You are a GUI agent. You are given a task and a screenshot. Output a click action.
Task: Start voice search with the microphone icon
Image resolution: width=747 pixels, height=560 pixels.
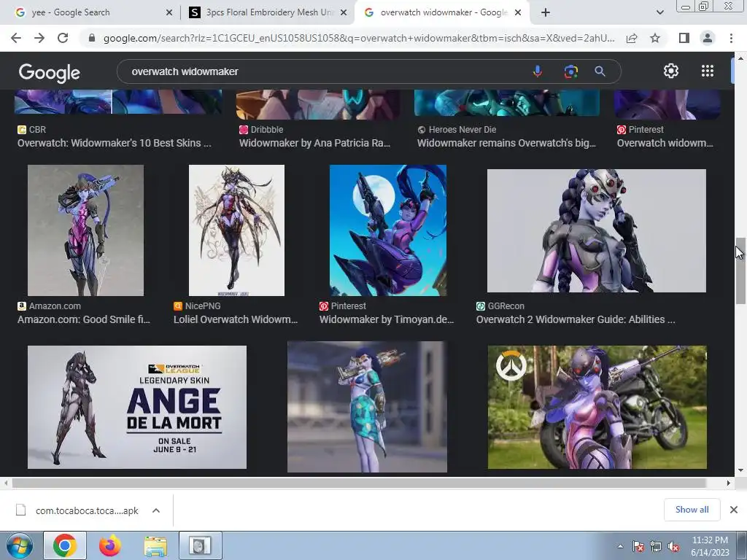pyautogui.click(x=538, y=71)
